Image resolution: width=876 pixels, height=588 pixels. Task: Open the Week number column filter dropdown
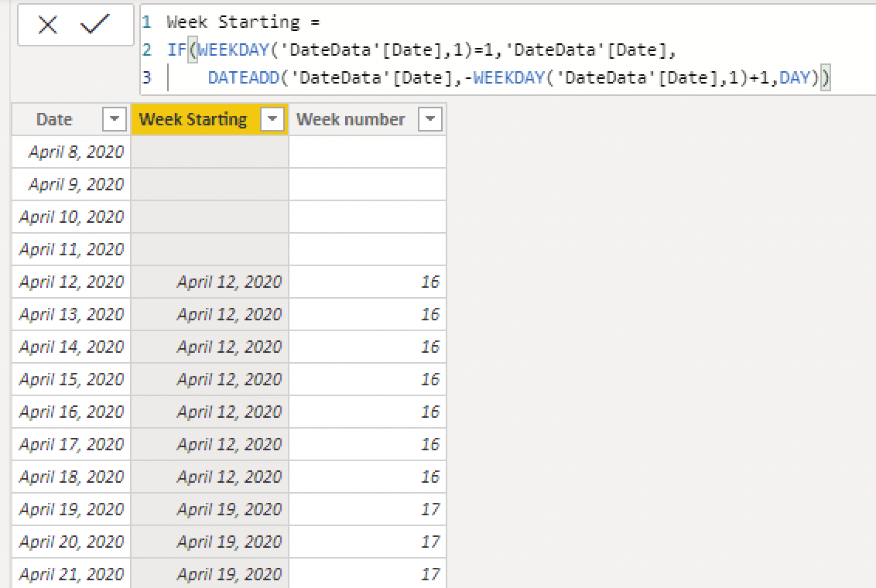coord(430,119)
